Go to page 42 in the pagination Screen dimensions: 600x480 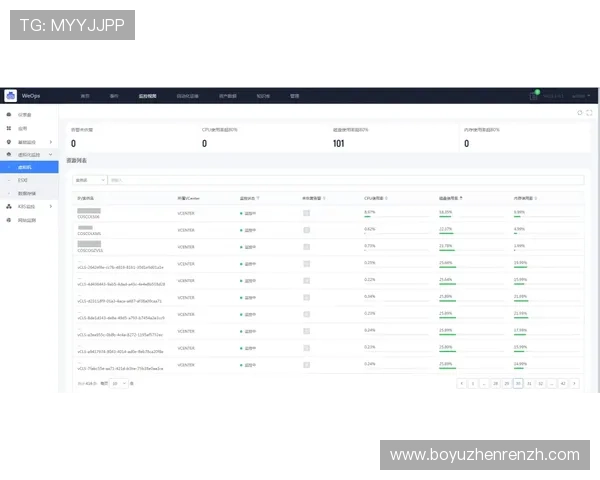(x=563, y=383)
